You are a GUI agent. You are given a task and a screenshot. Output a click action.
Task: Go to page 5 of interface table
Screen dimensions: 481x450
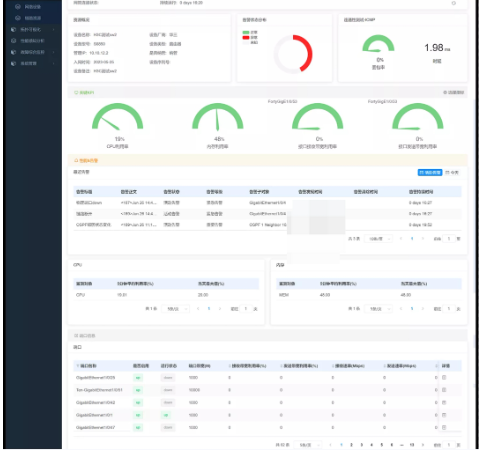(382, 445)
